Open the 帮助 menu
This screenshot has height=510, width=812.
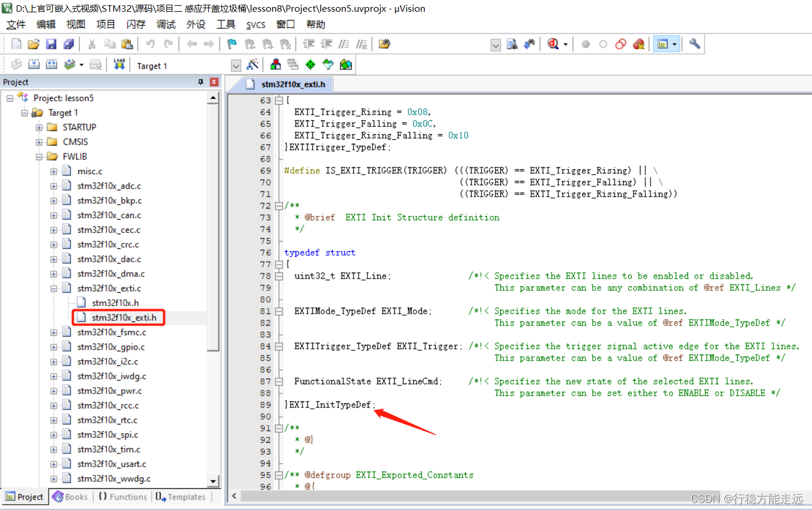point(315,24)
